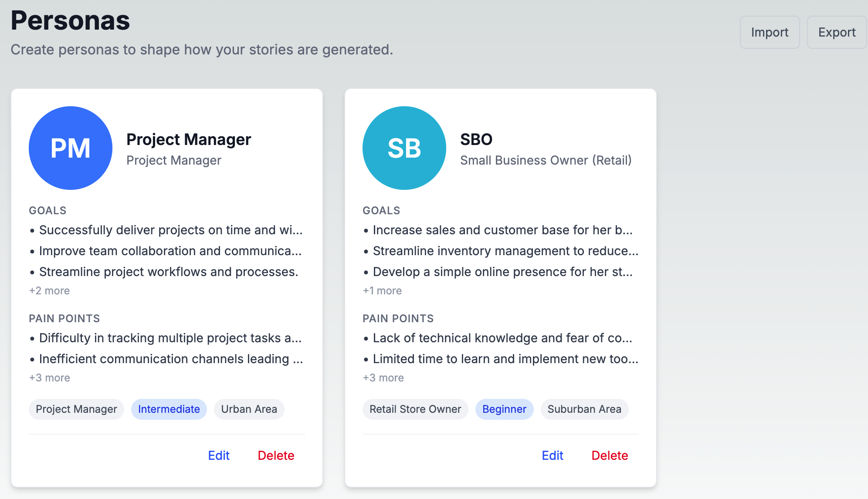Click the Retail Store Owner tag
Viewport: 868px width, 499px height.
point(415,409)
